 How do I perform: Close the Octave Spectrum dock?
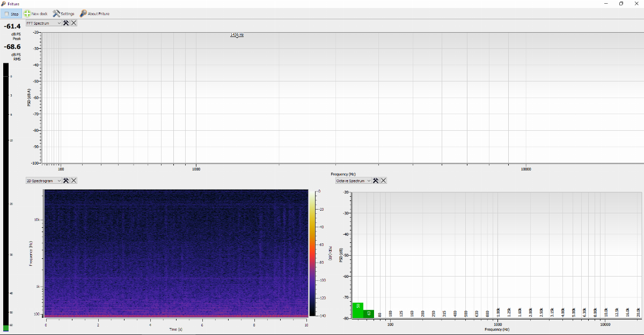pos(383,181)
